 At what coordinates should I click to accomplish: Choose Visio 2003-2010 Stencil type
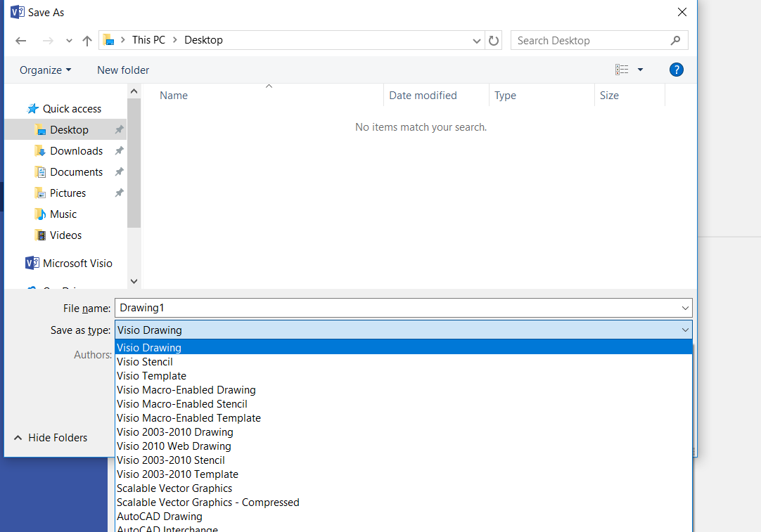(x=404, y=460)
